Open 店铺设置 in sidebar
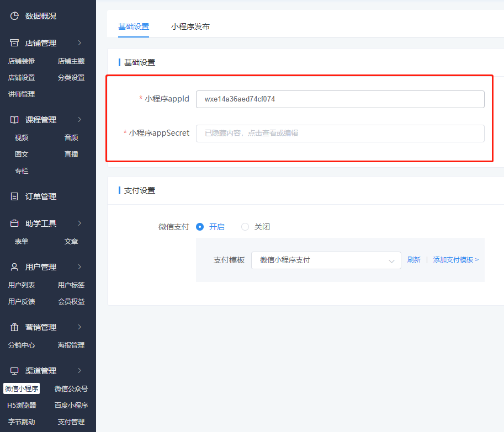This screenshot has height=432, width=504. (x=22, y=77)
